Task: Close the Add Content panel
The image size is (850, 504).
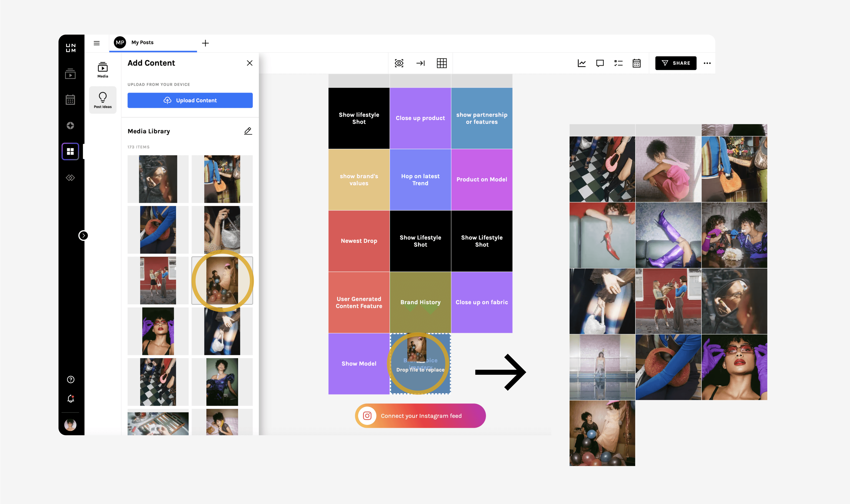Action: (250, 63)
